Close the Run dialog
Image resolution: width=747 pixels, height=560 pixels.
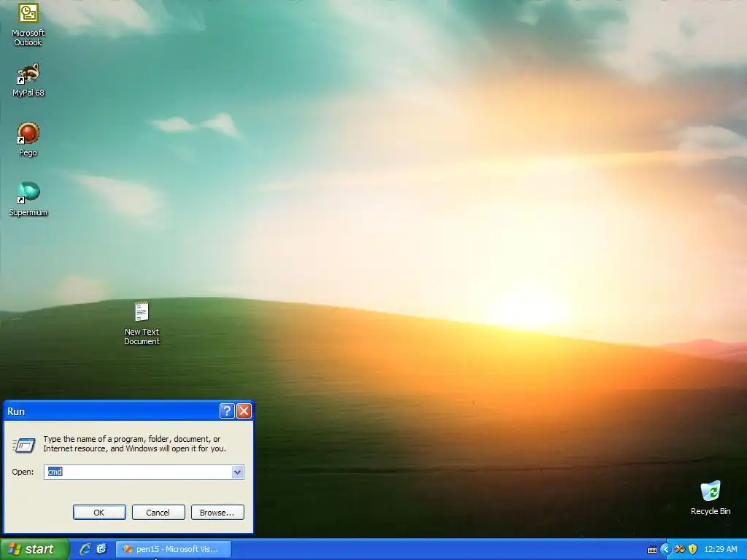244,411
